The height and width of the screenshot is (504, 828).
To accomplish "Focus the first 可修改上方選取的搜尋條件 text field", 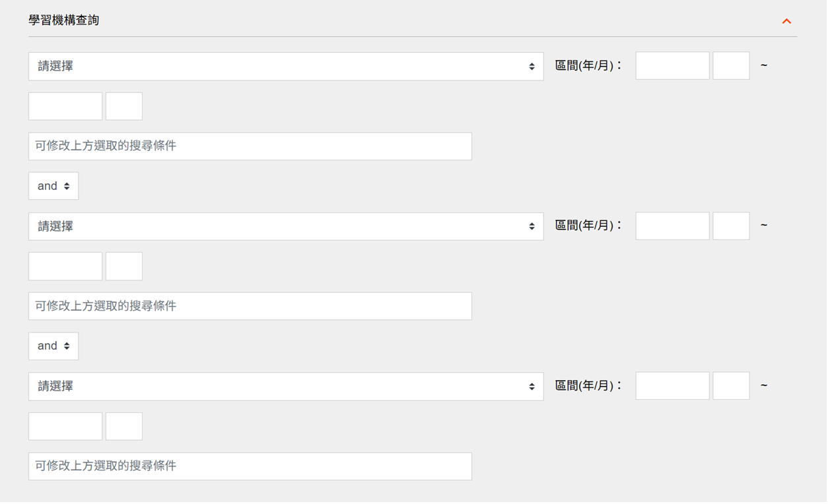I will [x=250, y=146].
